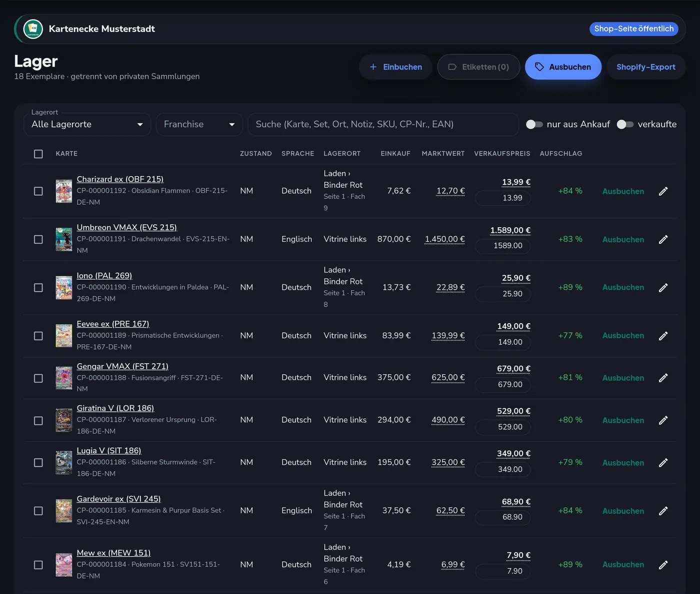This screenshot has height=594, width=700.
Task: Expand the Franchise dropdown filter
Action: pos(199,124)
